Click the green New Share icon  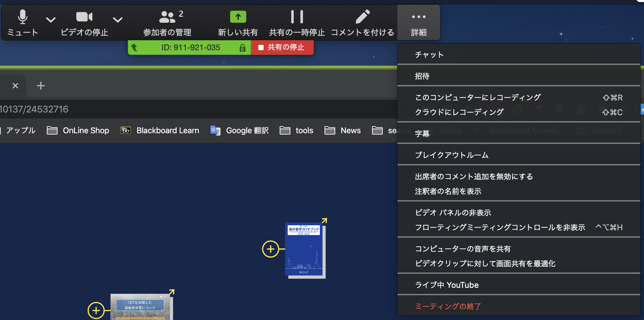click(x=238, y=17)
